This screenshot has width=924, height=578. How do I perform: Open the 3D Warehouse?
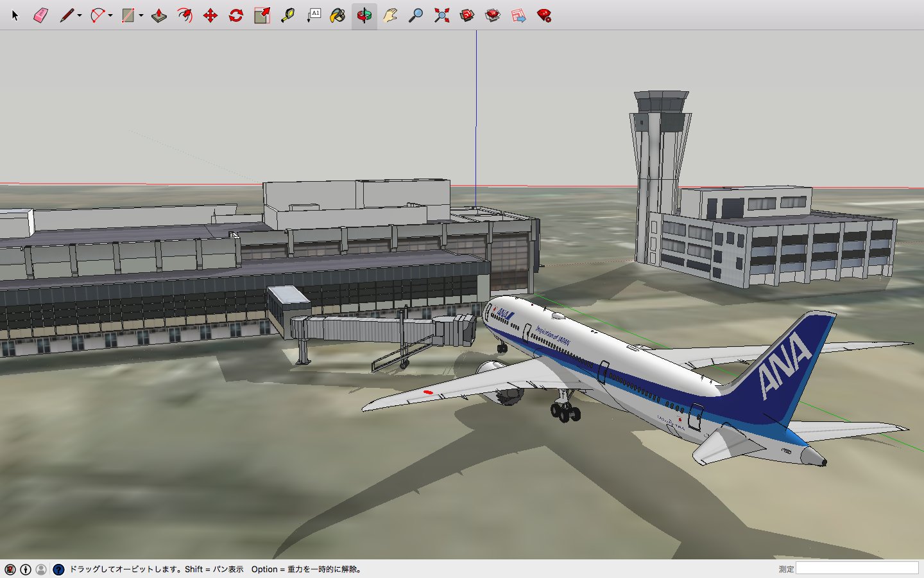pos(467,15)
